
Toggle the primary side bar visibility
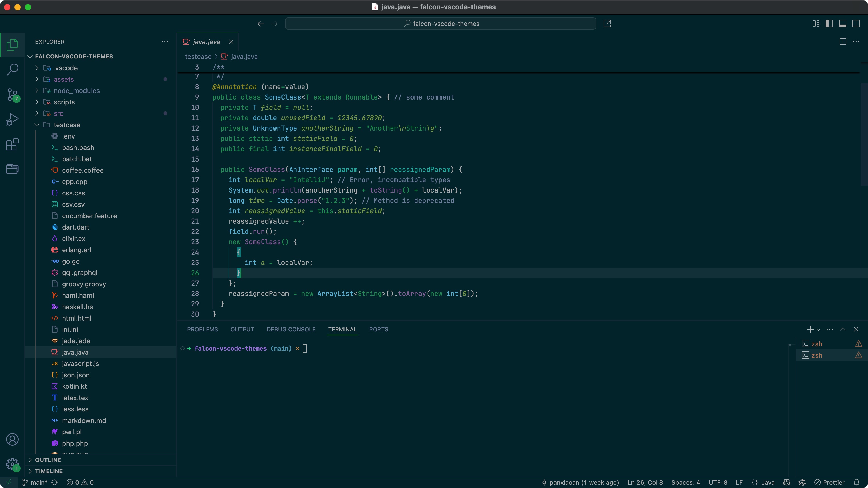[829, 24]
